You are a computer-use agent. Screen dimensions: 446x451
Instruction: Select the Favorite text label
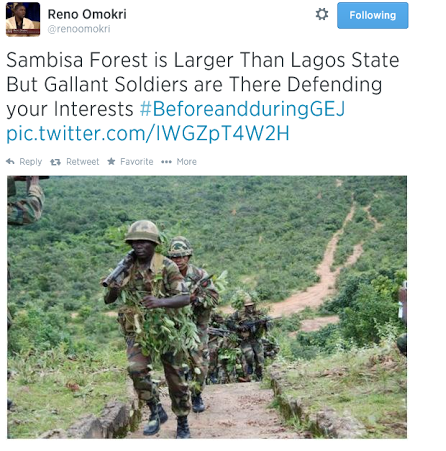pos(137,162)
